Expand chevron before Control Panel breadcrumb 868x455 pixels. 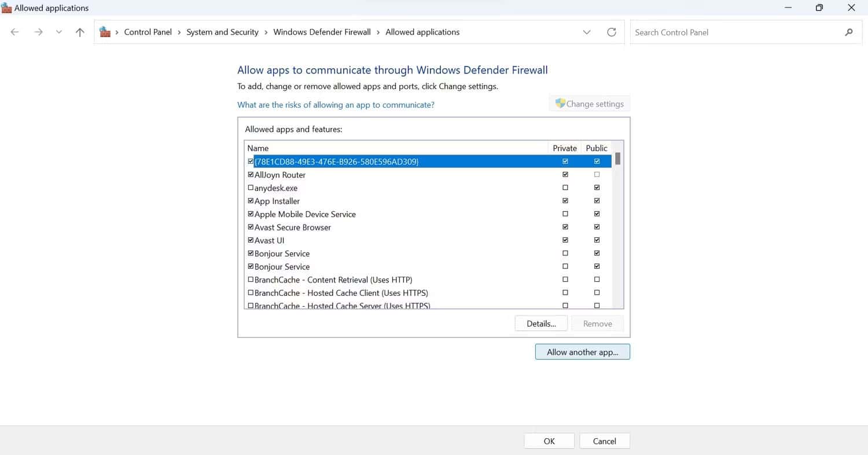(117, 32)
